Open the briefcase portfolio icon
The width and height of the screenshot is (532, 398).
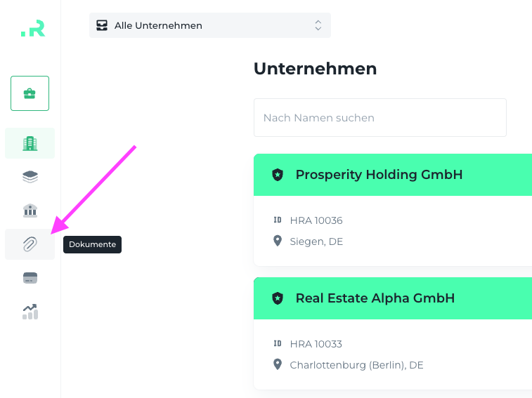point(30,93)
